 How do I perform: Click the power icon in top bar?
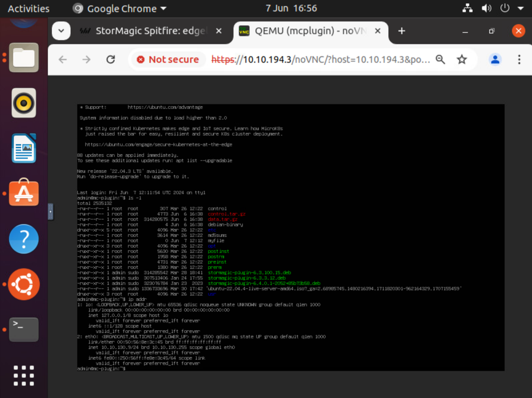tap(505, 8)
